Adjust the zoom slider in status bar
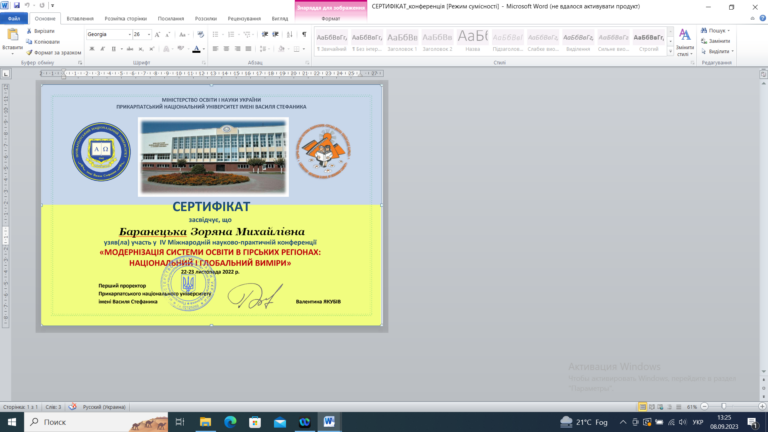768x432 pixels. point(724,407)
